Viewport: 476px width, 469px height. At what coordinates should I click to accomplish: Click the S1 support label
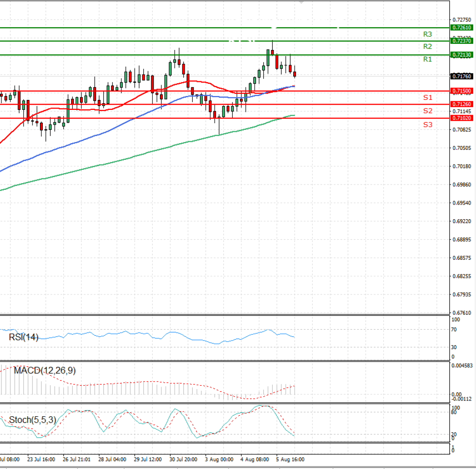[428, 98]
